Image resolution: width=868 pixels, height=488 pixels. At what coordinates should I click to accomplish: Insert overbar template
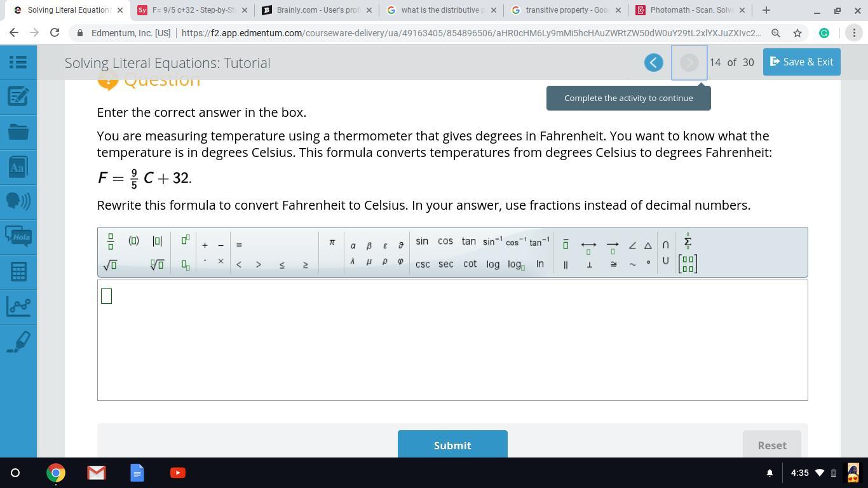coord(566,245)
